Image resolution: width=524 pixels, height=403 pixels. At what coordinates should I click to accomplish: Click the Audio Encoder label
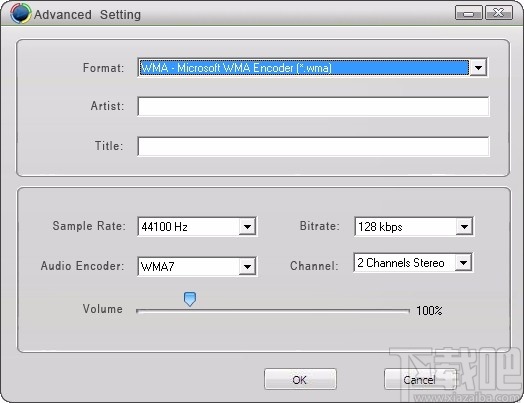click(83, 266)
